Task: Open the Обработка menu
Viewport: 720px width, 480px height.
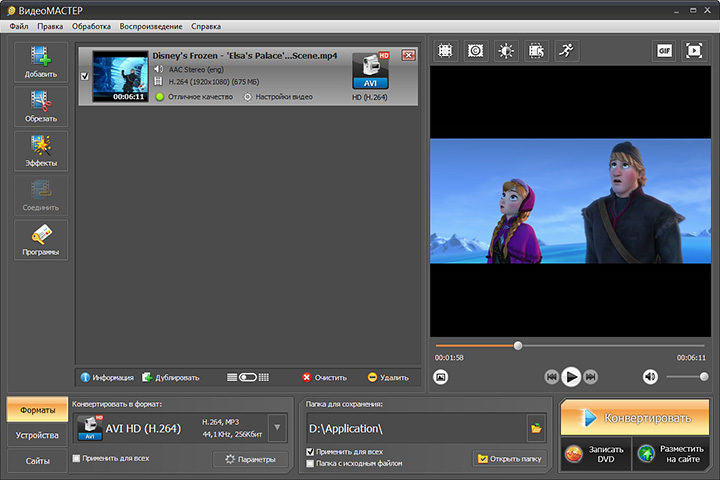Action: (x=91, y=27)
